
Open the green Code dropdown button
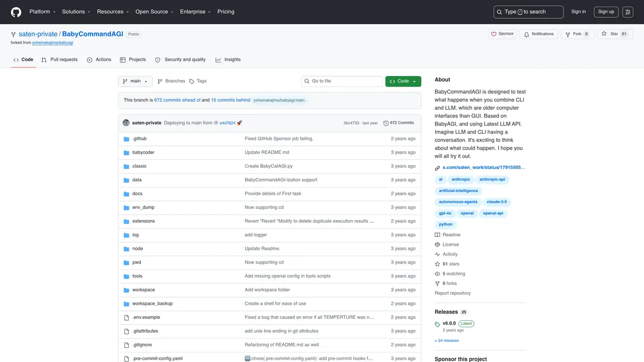pyautogui.click(x=403, y=81)
